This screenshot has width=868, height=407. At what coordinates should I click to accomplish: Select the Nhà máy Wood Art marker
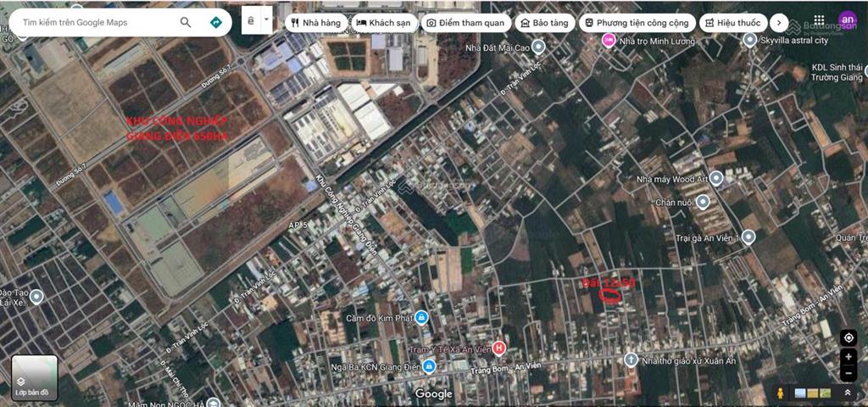(717, 178)
